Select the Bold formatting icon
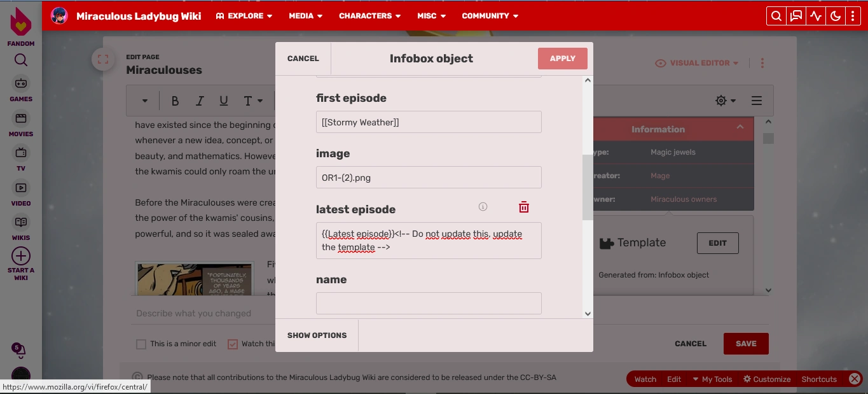Viewport: 868px width, 394px height. coord(175,100)
